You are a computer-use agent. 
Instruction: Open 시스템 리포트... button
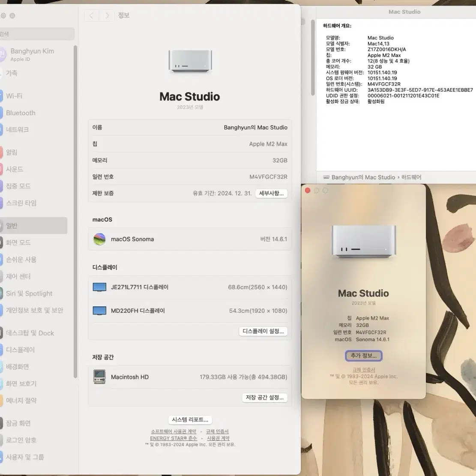[190, 420]
